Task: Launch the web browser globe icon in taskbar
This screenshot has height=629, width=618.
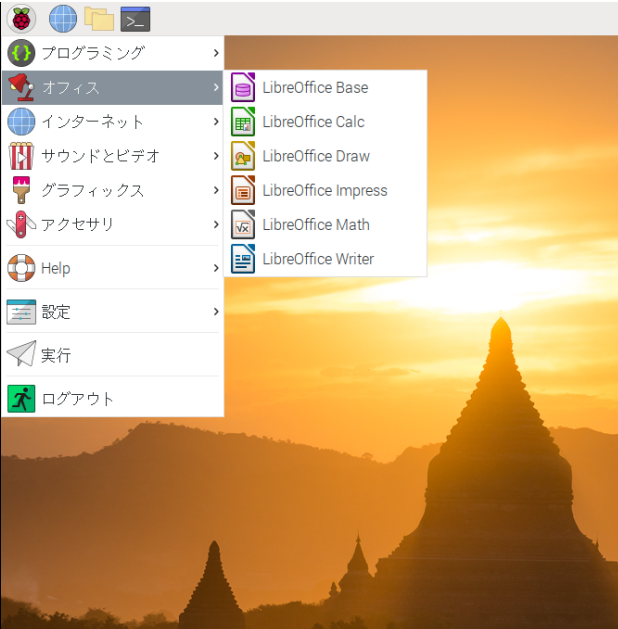Action: click(x=63, y=19)
